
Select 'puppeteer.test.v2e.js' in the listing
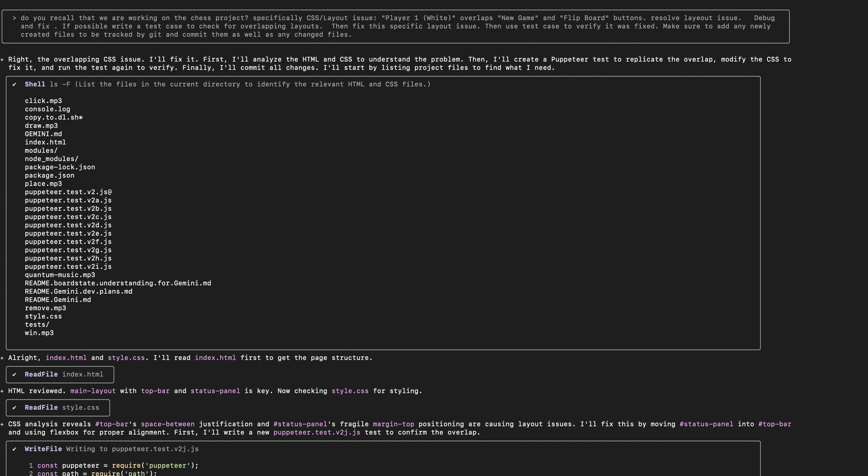[68, 234]
